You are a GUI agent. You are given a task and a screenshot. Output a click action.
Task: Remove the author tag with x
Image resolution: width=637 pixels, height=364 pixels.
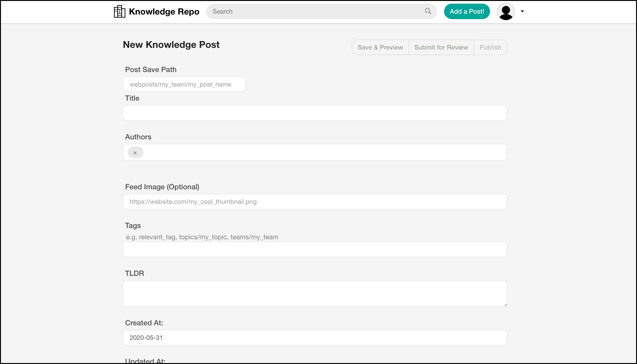pos(135,153)
